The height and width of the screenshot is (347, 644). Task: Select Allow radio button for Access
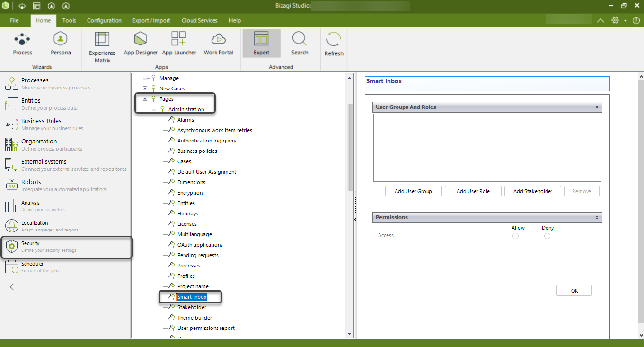pyautogui.click(x=515, y=236)
